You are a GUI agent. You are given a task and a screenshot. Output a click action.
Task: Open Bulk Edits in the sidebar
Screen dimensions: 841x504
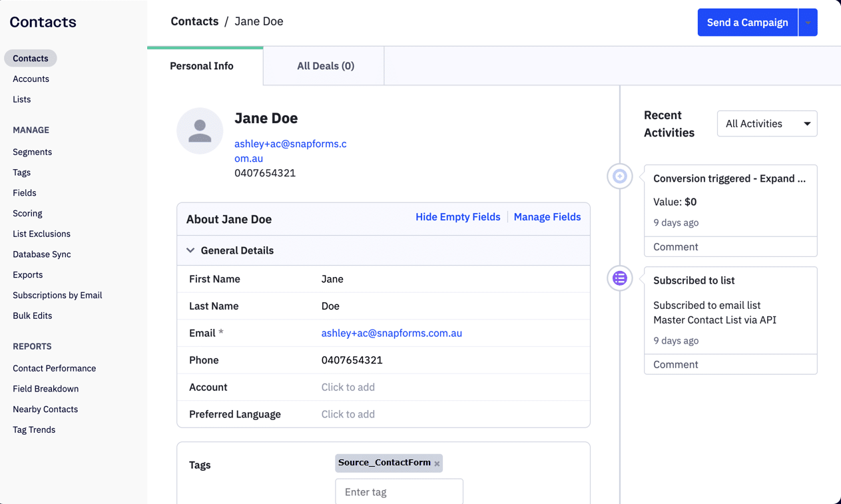32,316
